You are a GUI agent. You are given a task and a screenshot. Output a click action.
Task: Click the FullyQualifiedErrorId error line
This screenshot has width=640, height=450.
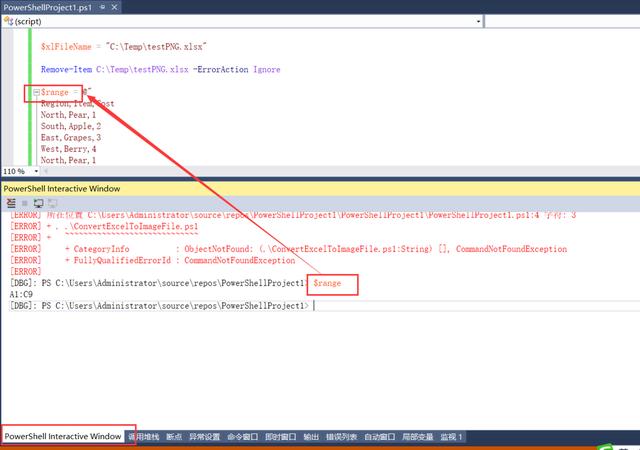click(153, 261)
